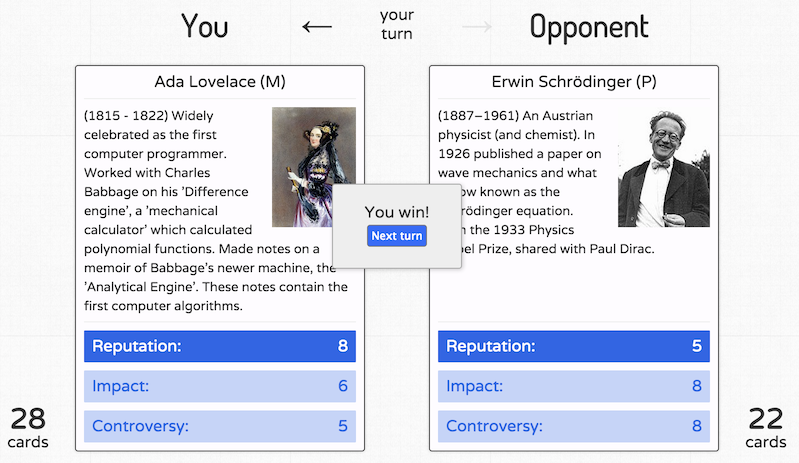799x463 pixels.
Task: Pick Controversy on the Ada Lovelace card
Action: coord(220,426)
